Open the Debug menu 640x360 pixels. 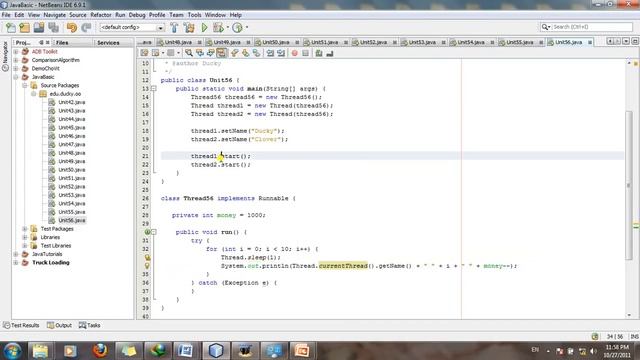click(137, 15)
